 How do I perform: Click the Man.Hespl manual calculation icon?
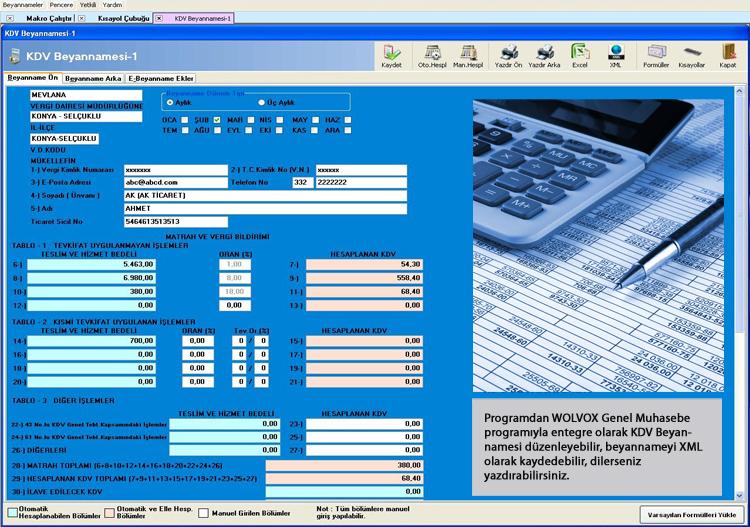tap(467, 55)
